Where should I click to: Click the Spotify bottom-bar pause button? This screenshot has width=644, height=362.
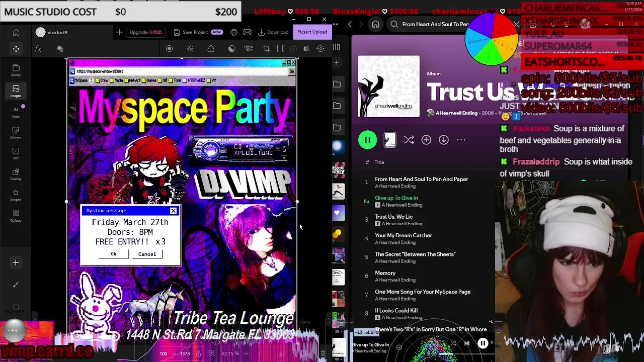(482, 343)
